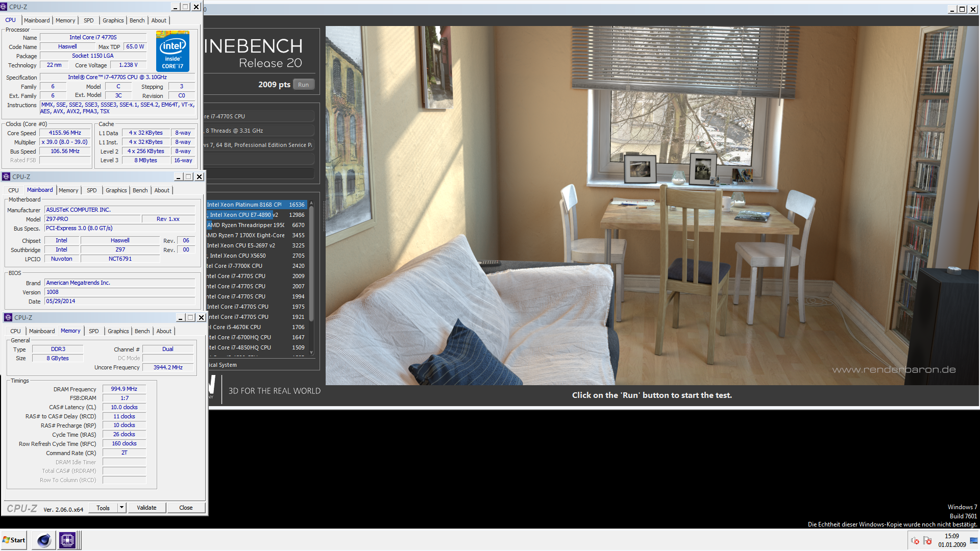Select CPU tab in the Mainboard CPU-Z window

[14, 190]
